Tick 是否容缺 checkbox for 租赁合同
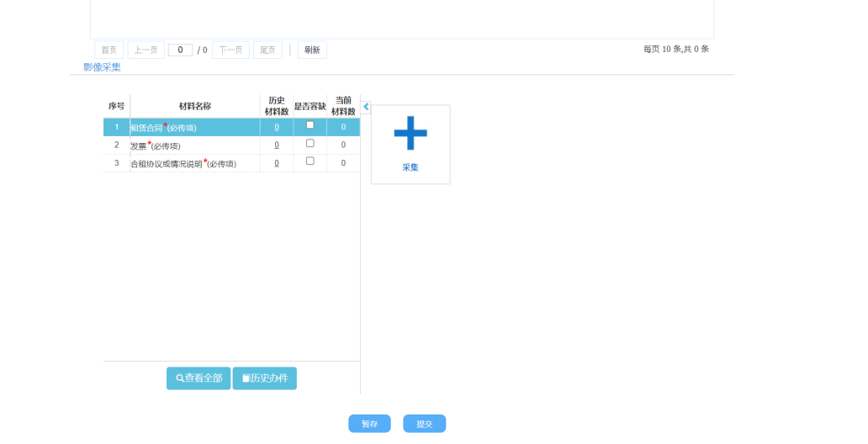868x444 pixels. coord(310,125)
